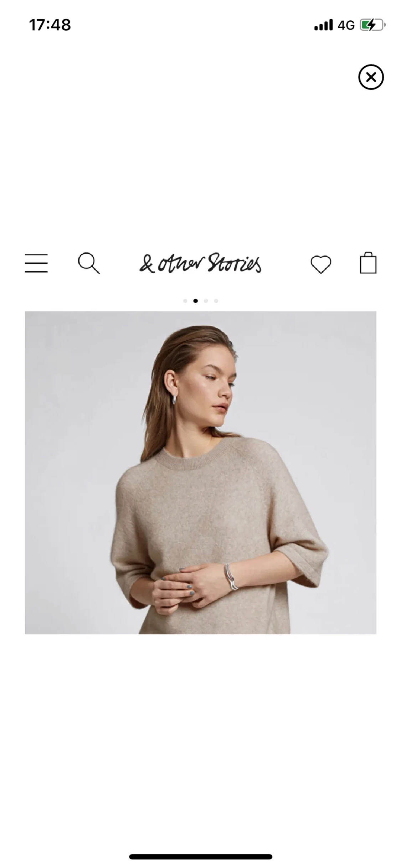Jump to the third carousel dot
401x868 pixels.
[206, 301]
